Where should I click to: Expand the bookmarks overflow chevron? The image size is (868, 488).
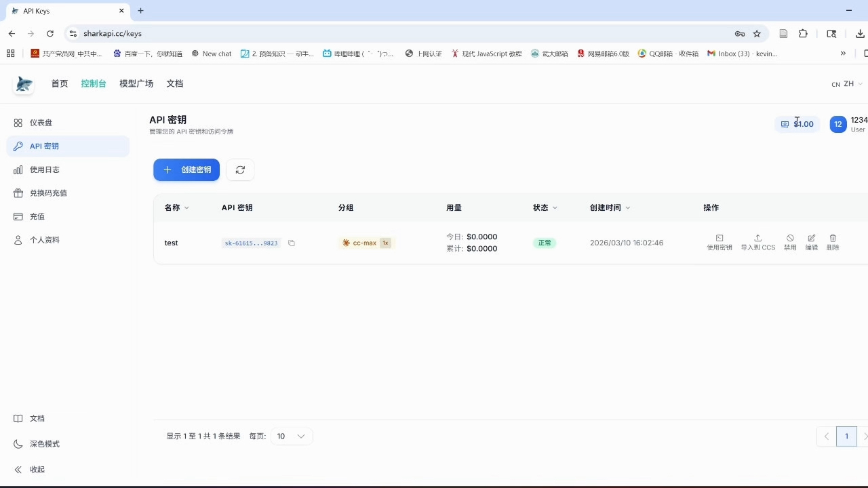pos(843,54)
